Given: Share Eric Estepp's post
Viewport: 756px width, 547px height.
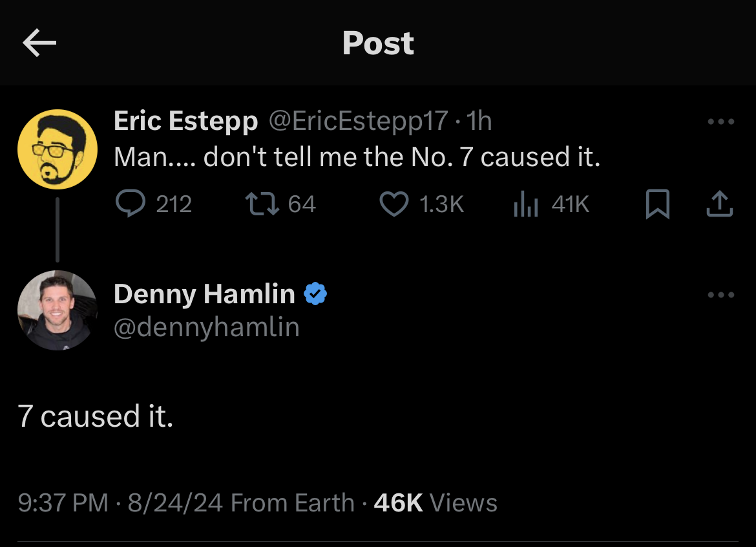Looking at the screenshot, I should click(720, 204).
